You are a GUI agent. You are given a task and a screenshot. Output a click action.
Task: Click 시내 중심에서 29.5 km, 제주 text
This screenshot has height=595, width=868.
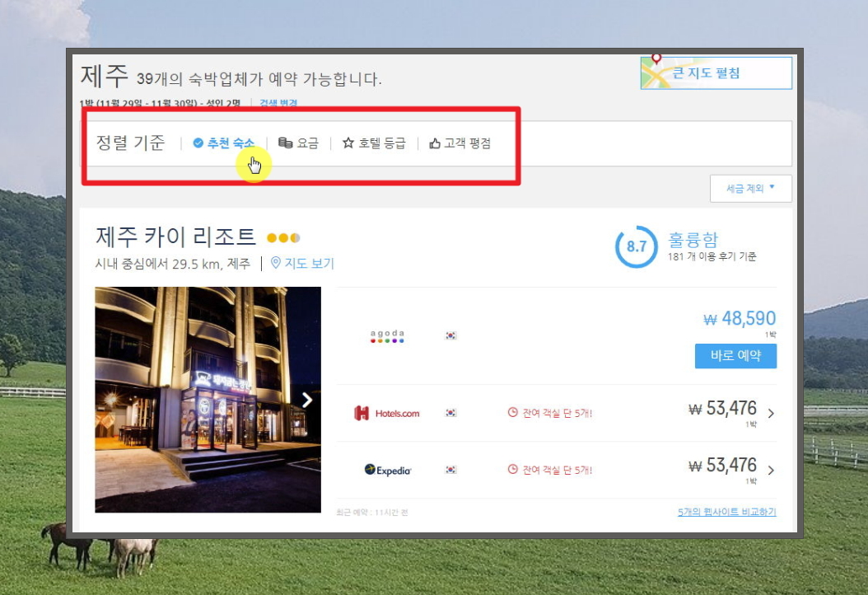coord(173,264)
